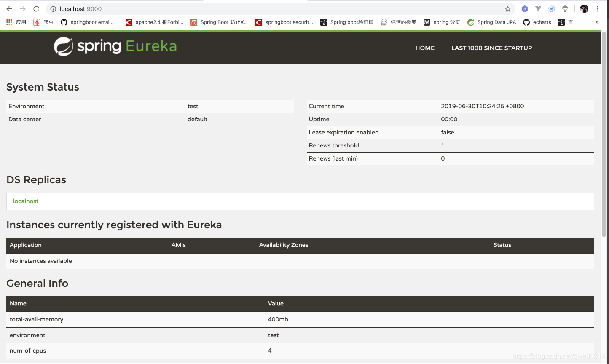
Task: Click the Spring Eureka logo
Action: pyautogui.click(x=115, y=46)
